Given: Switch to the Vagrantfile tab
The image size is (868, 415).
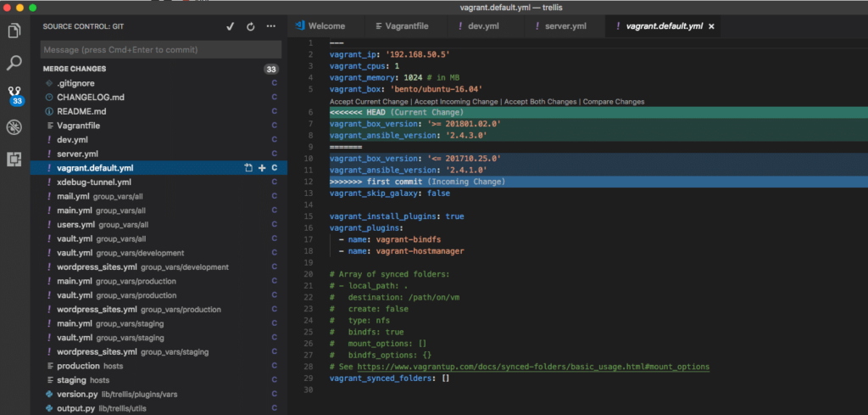Looking at the screenshot, I should pos(406,26).
